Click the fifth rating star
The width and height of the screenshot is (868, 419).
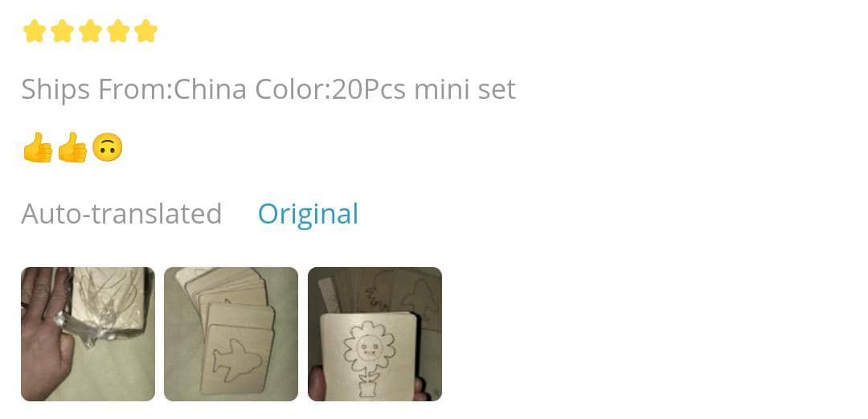coord(145,31)
